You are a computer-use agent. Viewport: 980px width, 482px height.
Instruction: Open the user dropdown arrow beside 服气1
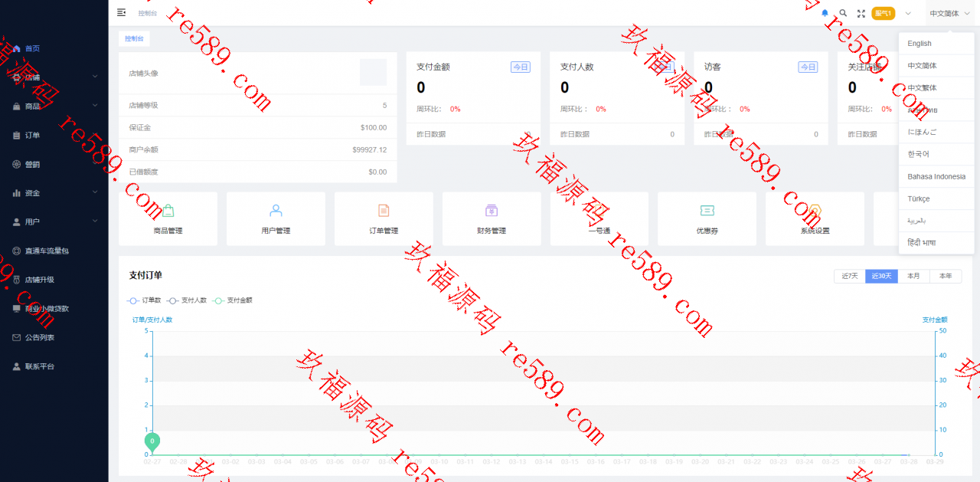[908, 13]
